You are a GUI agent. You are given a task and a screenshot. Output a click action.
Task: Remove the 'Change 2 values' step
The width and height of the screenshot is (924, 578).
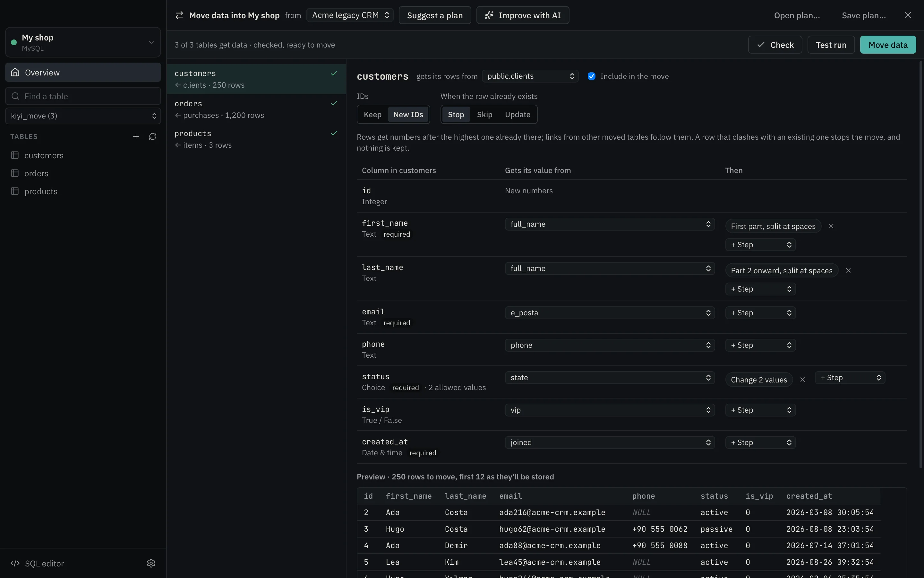(803, 380)
